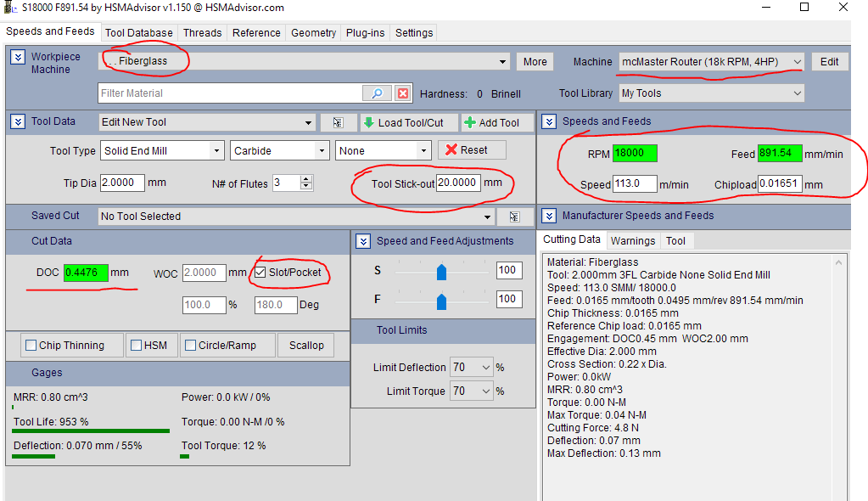Screen dimensions: 868x501
Task: Collapse Manufacturer Speeds and Feeds chevron
Action: tap(549, 216)
